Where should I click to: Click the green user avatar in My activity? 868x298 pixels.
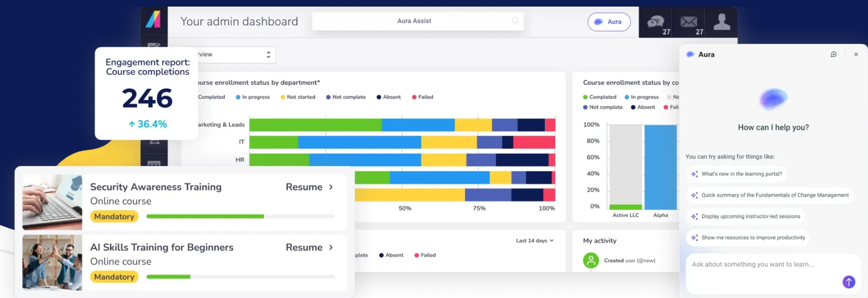point(591,261)
